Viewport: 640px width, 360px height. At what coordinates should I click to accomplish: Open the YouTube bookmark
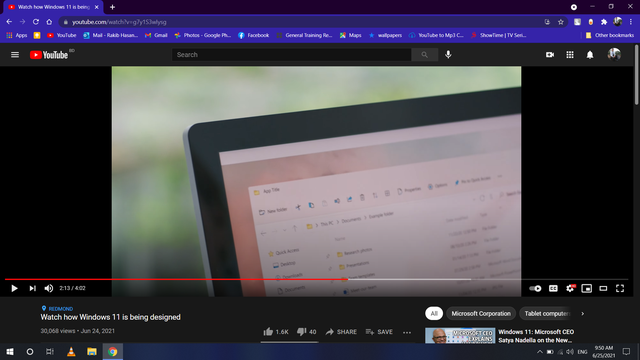click(62, 36)
